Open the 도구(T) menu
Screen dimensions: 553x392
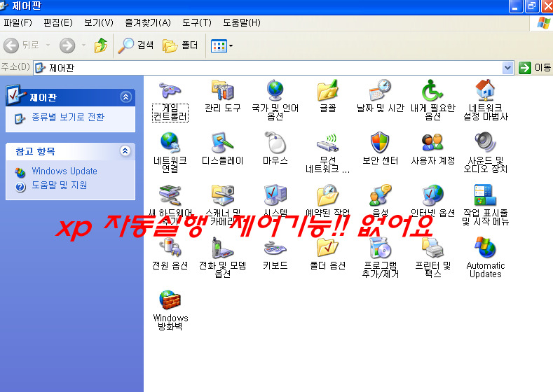197,23
